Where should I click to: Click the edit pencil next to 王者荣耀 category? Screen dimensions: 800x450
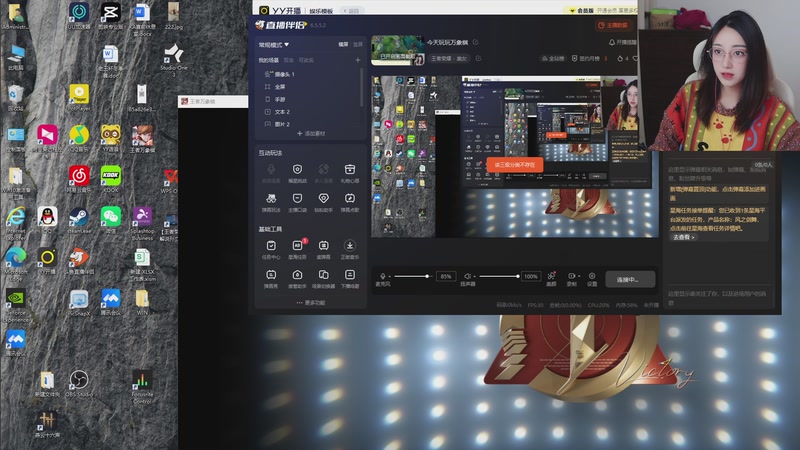478,58
